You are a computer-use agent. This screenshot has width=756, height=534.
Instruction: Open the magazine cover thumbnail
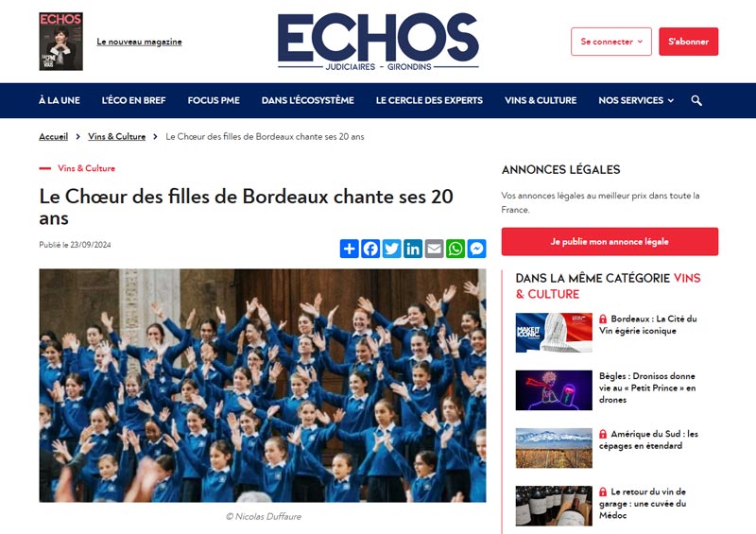click(x=60, y=42)
